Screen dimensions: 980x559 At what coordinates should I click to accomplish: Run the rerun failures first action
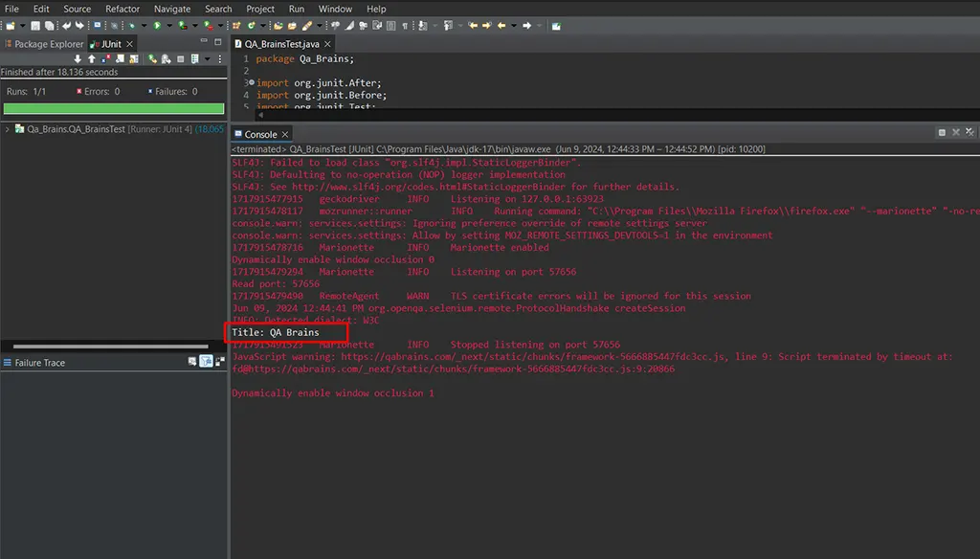[x=165, y=59]
